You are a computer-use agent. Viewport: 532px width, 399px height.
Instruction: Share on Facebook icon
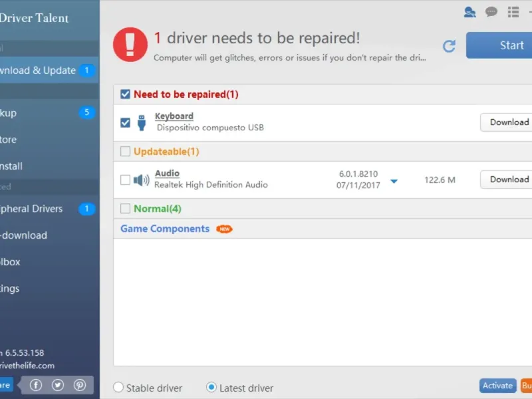pos(36,385)
